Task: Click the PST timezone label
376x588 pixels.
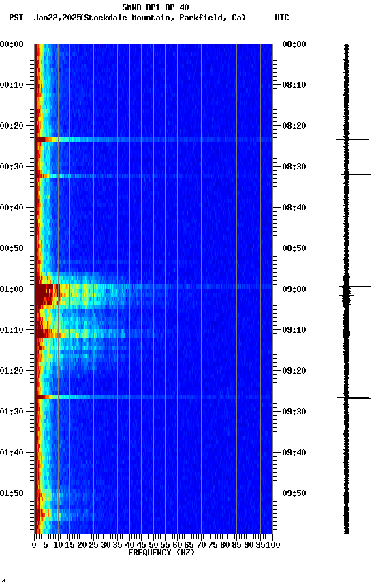Action: pos(16,18)
